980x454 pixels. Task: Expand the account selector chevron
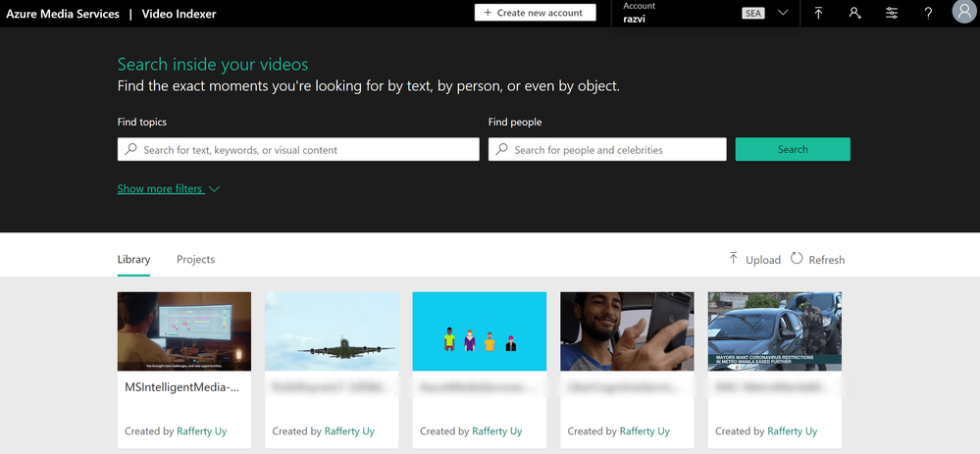pos(783,13)
